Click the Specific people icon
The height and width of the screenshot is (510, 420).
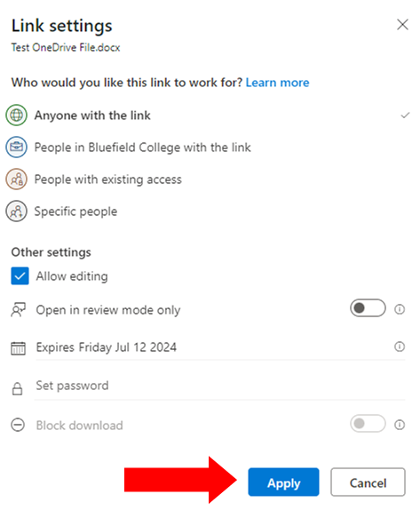coord(16,211)
